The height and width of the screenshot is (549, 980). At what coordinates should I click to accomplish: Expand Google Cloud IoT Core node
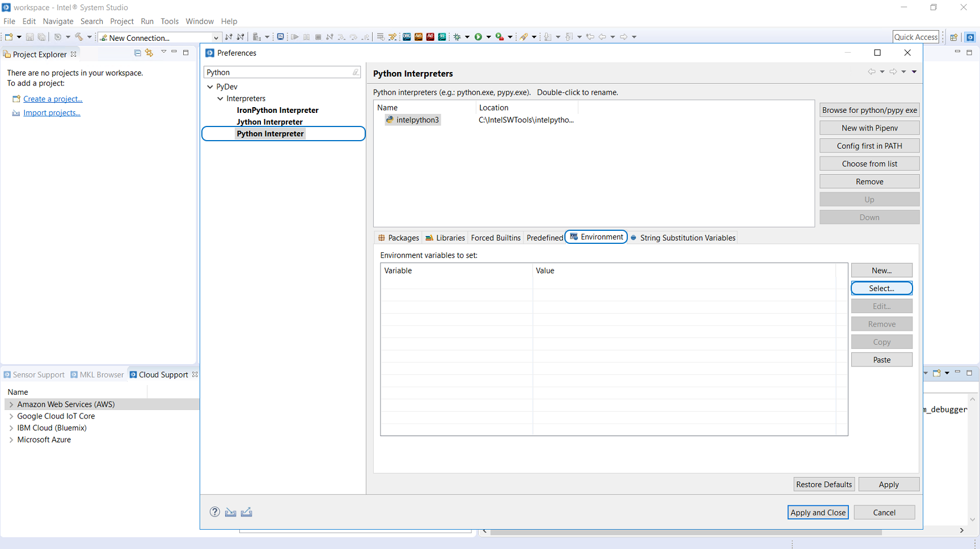11,416
